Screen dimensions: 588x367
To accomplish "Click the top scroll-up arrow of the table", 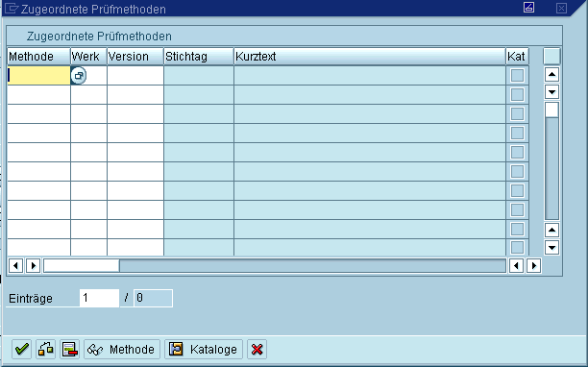I will click(551, 75).
